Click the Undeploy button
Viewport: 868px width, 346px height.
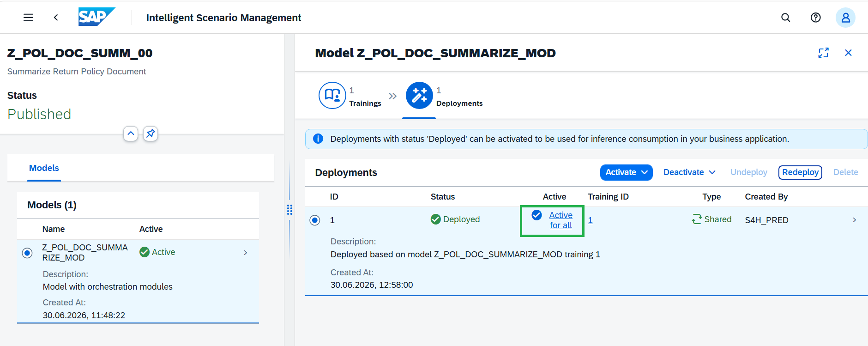pos(748,172)
